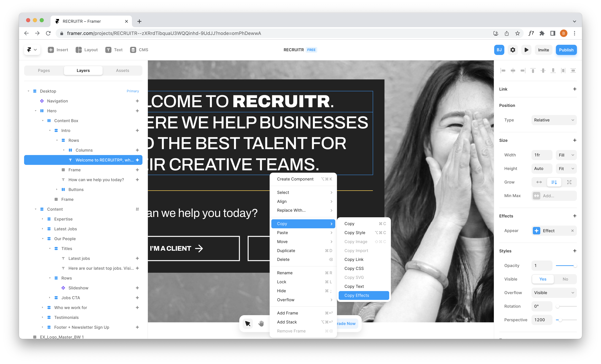This screenshot has width=601, height=364.
Task: Reload the browser page
Action: point(48,33)
